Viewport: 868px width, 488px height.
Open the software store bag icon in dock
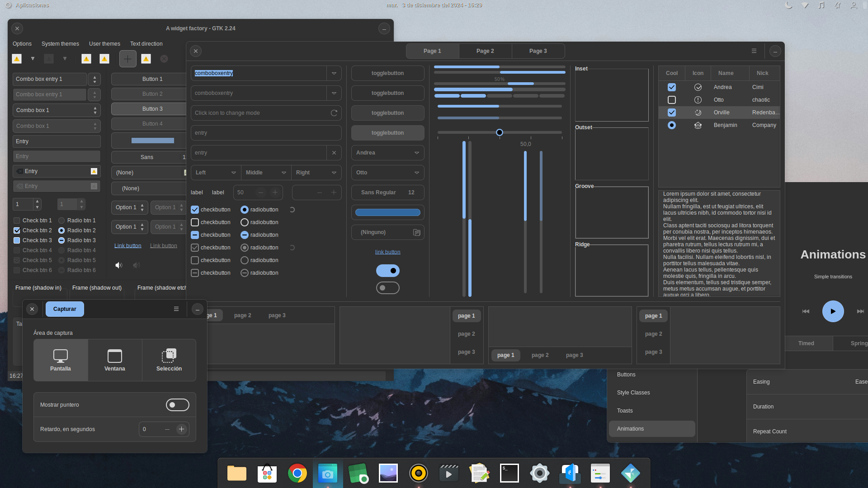click(x=267, y=473)
